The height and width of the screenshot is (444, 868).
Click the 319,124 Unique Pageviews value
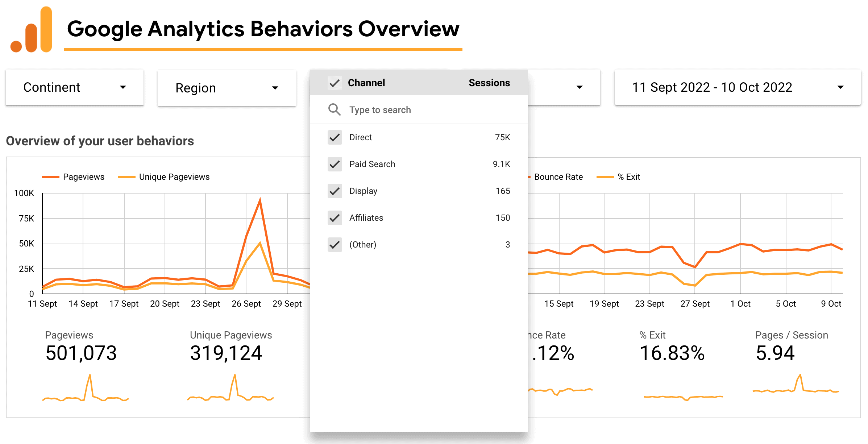pyautogui.click(x=226, y=353)
